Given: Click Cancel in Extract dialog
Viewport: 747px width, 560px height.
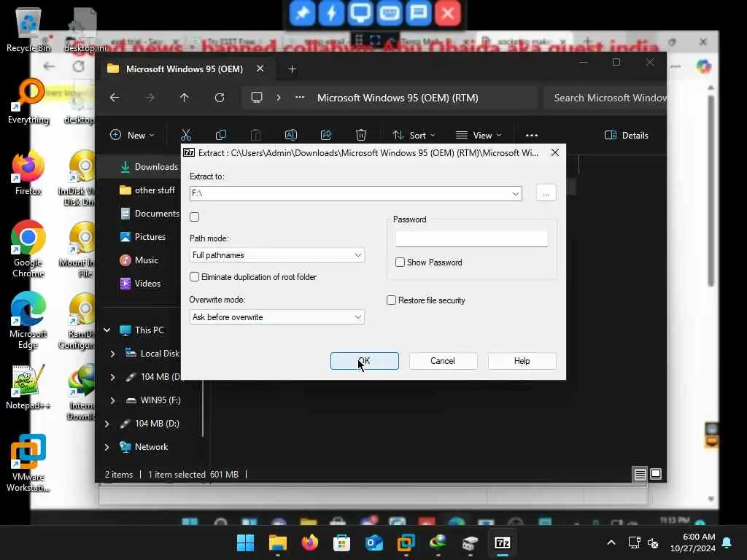Looking at the screenshot, I should [x=443, y=361].
